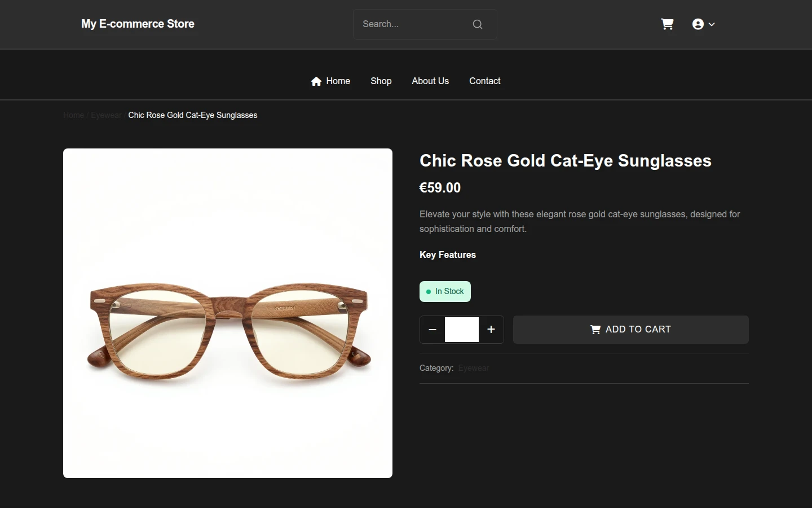
Task: Click the Key Features heading
Action: pyautogui.click(x=448, y=255)
